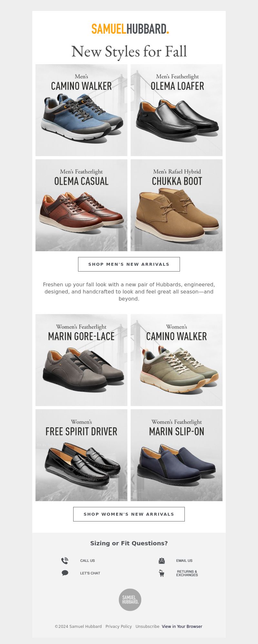The image size is (258, 644).
Task: View the Women's Marin Gore-Lace shoe
Action: [x=81, y=360]
